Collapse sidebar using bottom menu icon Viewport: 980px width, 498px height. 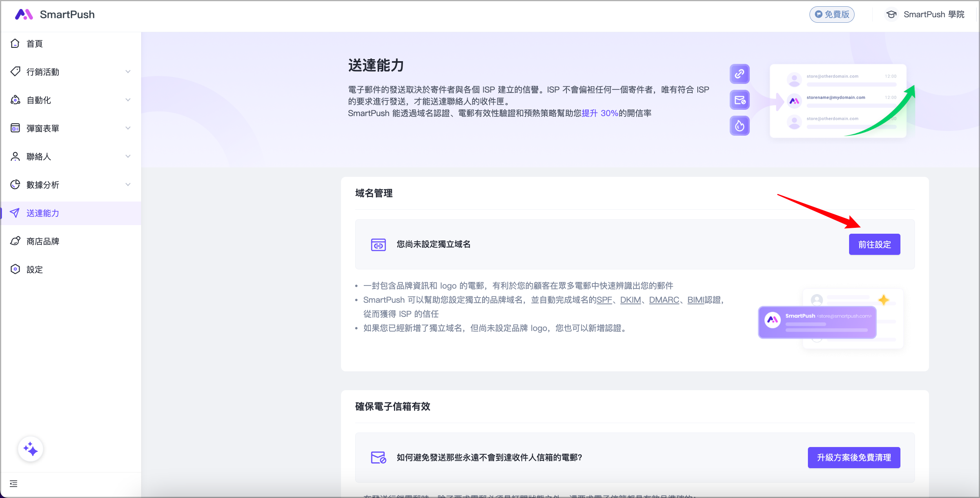tap(14, 483)
